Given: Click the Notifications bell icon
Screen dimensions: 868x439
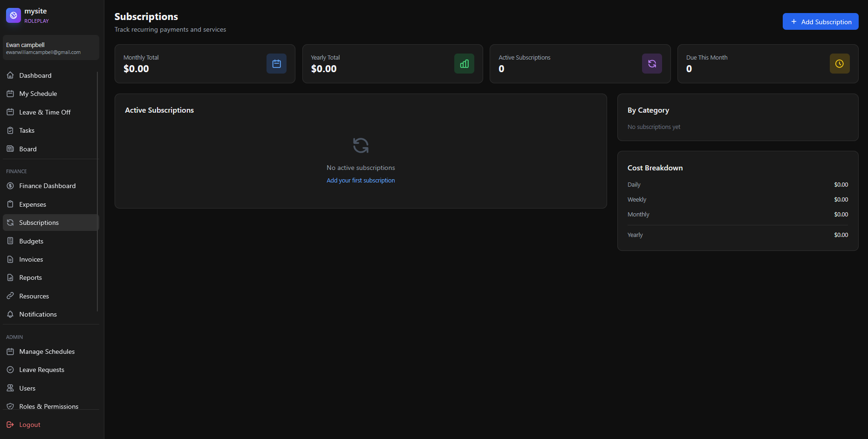Looking at the screenshot, I should (x=10, y=314).
